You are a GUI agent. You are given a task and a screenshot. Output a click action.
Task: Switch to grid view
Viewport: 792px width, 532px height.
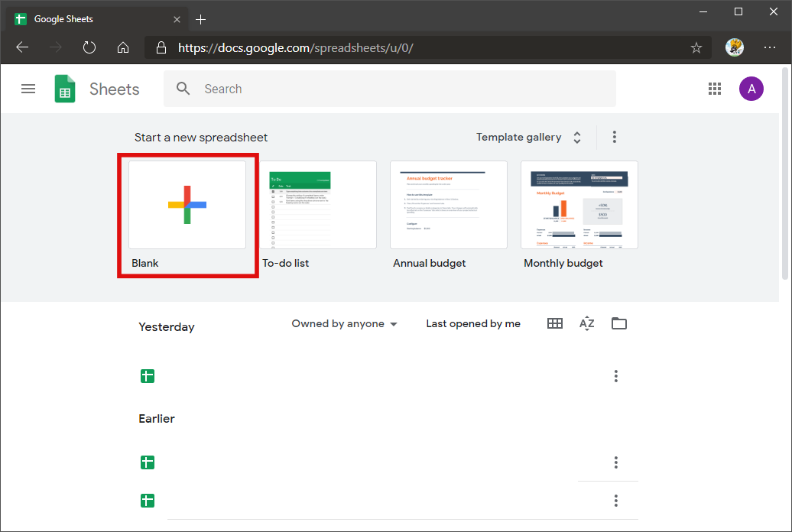[x=554, y=323]
